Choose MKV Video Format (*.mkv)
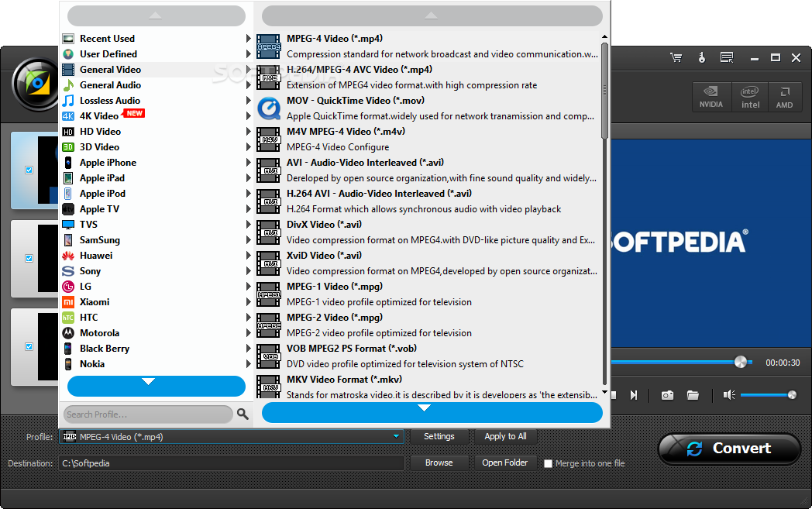Screen dimensions: 812x509 [x=427, y=387]
